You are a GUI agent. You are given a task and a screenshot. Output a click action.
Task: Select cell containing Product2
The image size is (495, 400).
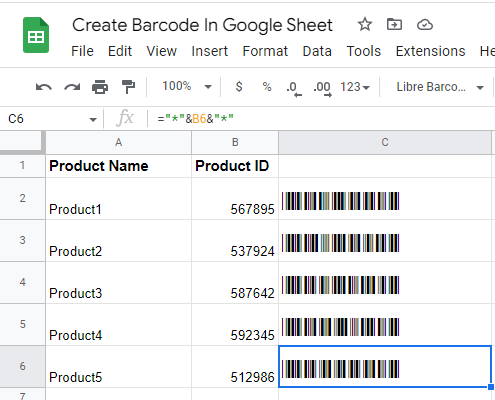[118, 241]
